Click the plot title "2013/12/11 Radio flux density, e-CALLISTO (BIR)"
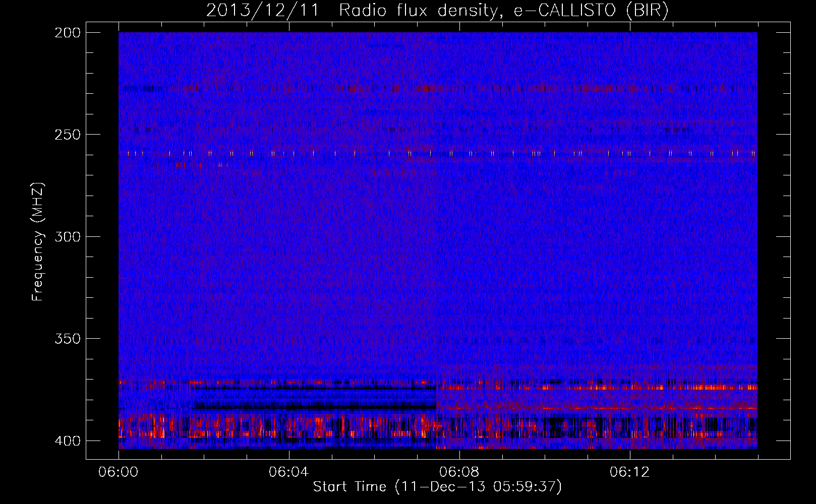This screenshot has width=816, height=504. click(437, 11)
